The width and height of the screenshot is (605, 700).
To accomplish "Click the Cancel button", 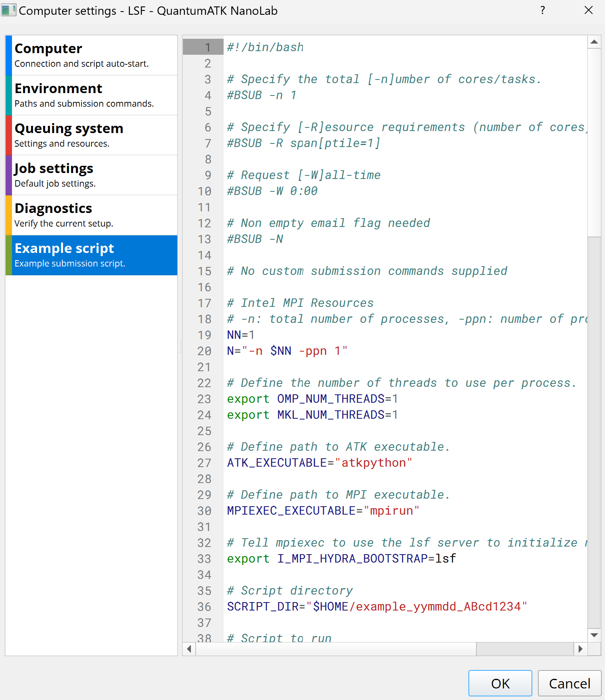I will [x=569, y=683].
